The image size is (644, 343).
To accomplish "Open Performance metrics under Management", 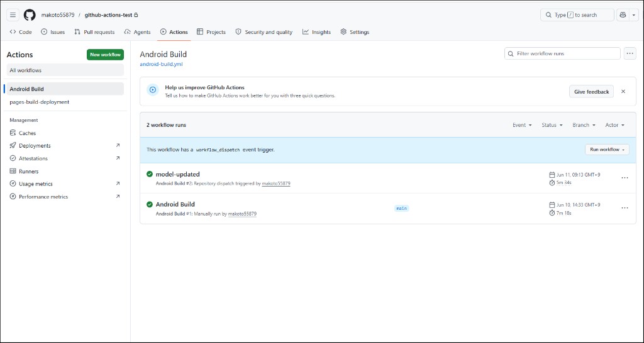I will [x=65, y=197].
